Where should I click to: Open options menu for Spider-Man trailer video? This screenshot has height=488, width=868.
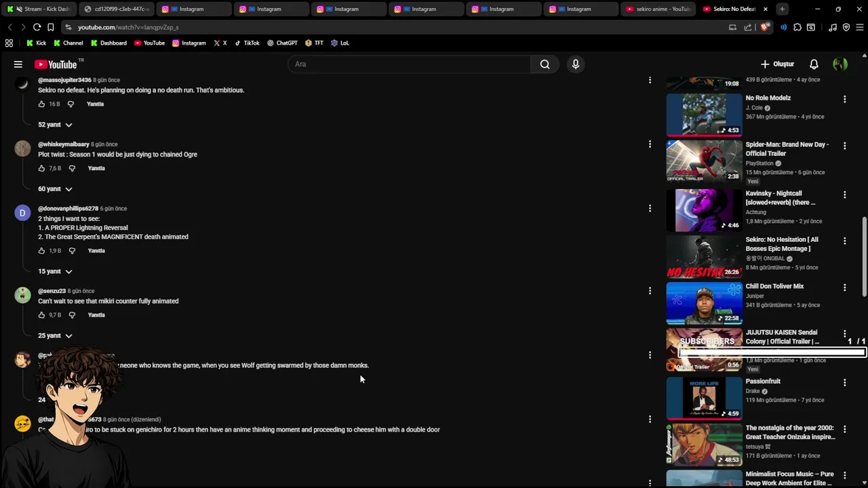tap(844, 146)
